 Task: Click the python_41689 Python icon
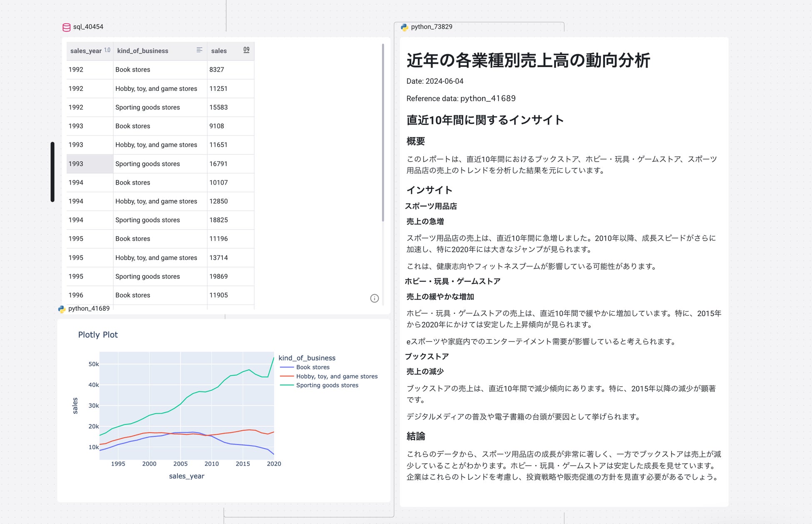point(62,309)
